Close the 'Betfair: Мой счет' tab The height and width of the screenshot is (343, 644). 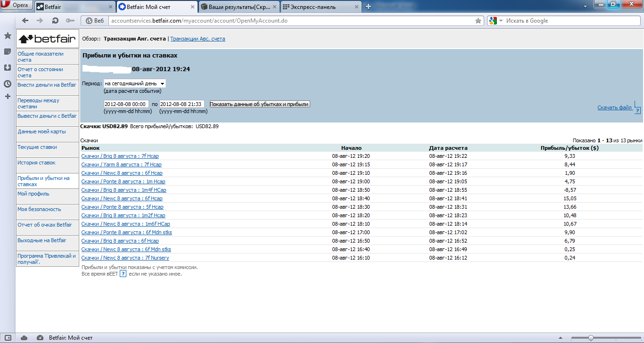point(192,7)
